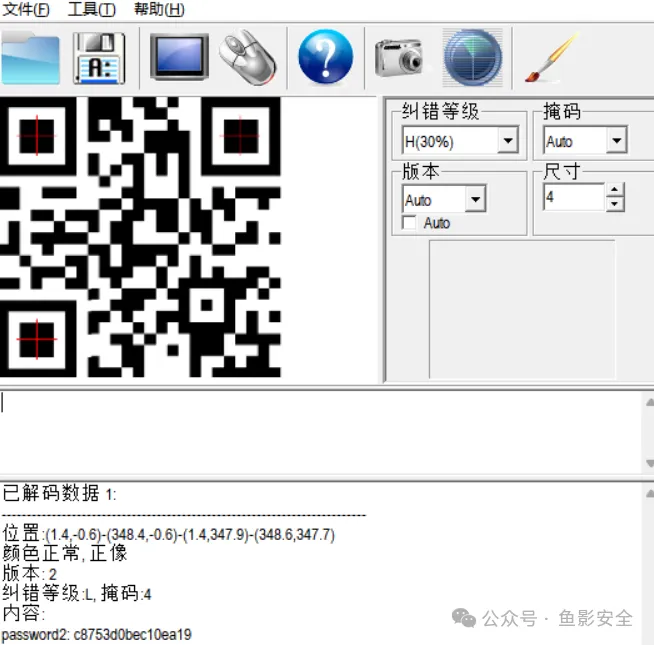Click the save floppy disk icon
The height and width of the screenshot is (645, 654).
click(x=99, y=58)
